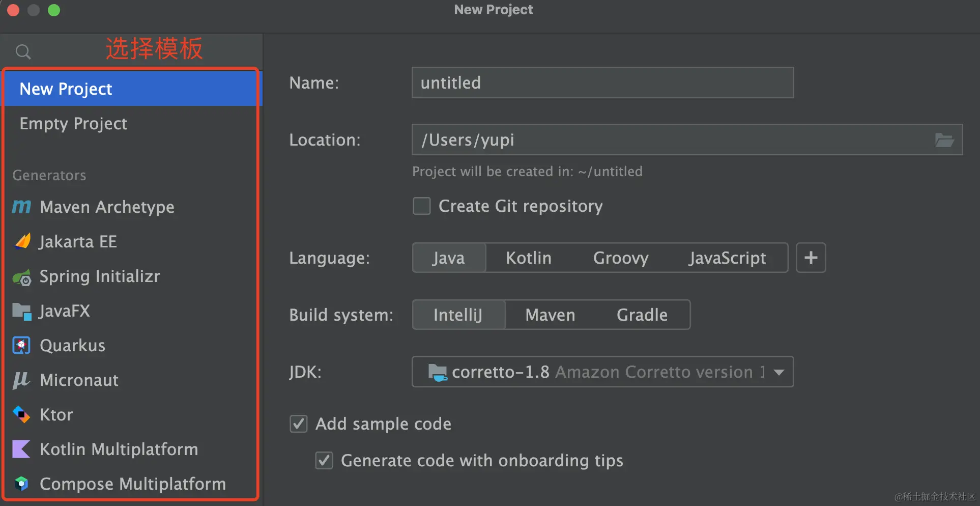Select the Maven Archetype generator
The image size is (980, 506).
point(132,207)
